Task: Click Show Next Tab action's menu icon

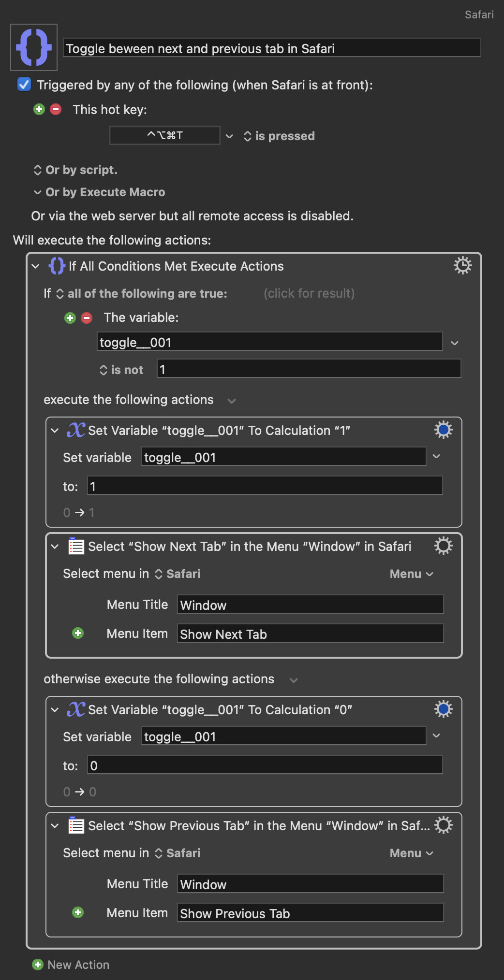Action: (x=76, y=546)
